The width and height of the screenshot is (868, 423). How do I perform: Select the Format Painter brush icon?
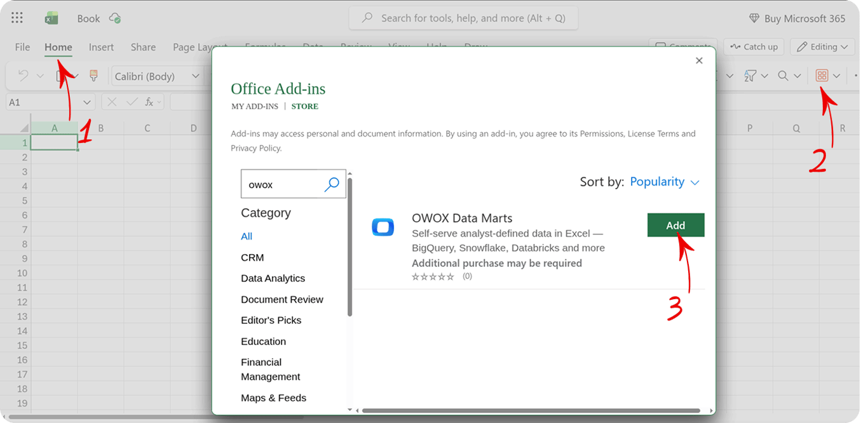pos(94,76)
